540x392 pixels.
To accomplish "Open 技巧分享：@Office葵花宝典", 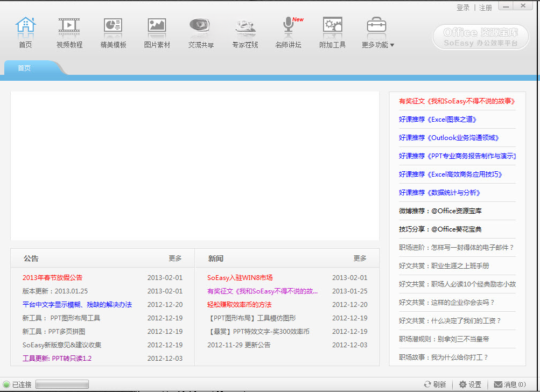I will (440, 229).
